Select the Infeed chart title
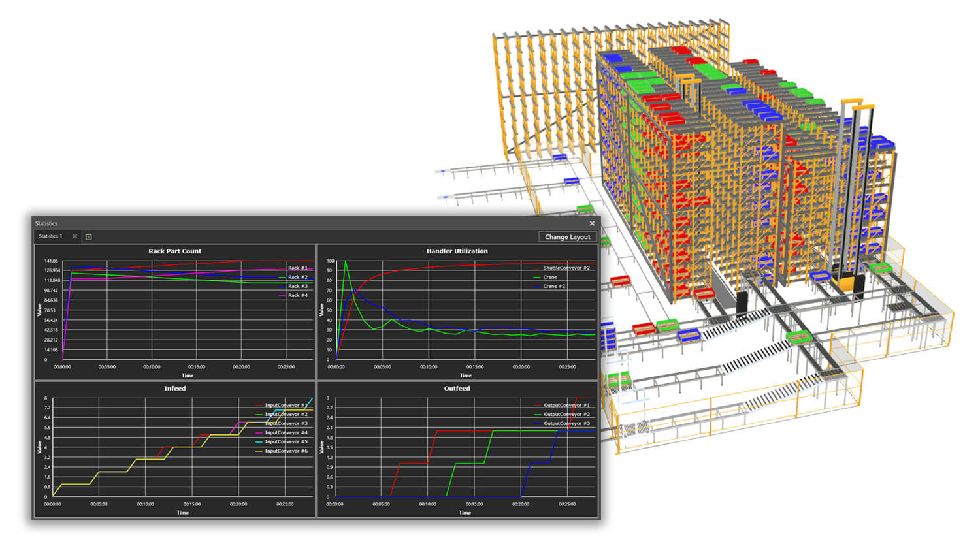Viewport: 980px width, 544px height. click(x=174, y=388)
